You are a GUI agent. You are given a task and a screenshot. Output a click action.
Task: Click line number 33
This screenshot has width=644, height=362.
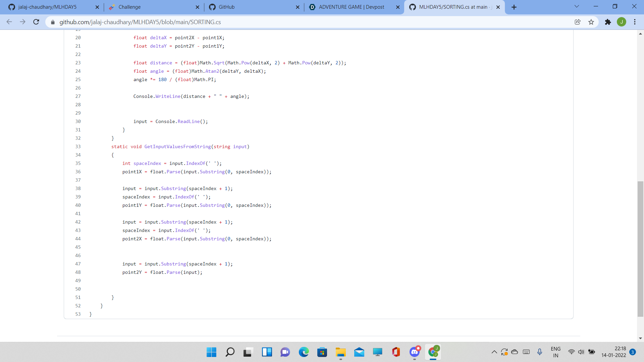pos(78,146)
